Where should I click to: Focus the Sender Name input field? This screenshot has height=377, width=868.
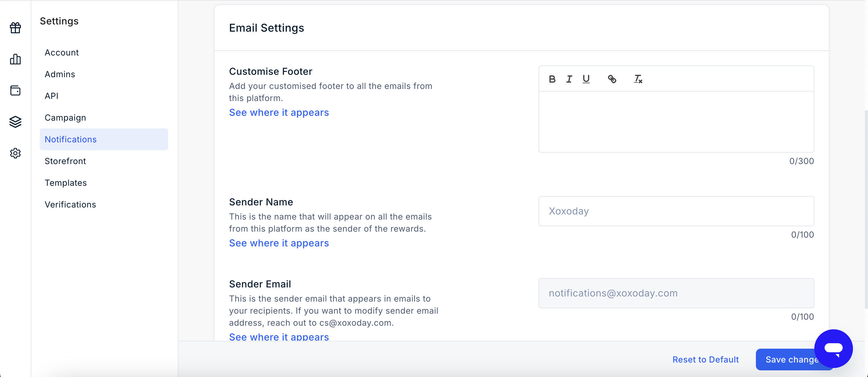[676, 211]
